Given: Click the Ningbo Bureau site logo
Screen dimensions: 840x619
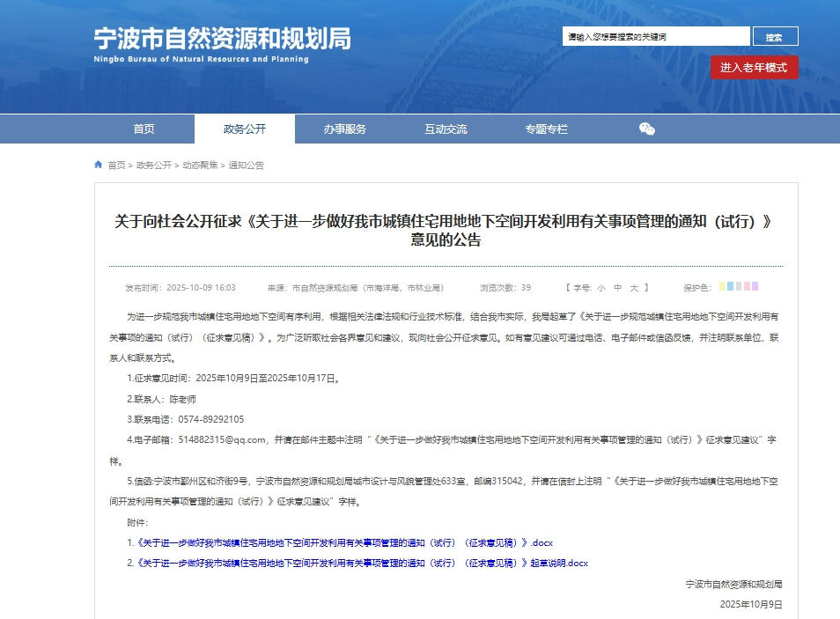Looking at the screenshot, I should point(222,44).
